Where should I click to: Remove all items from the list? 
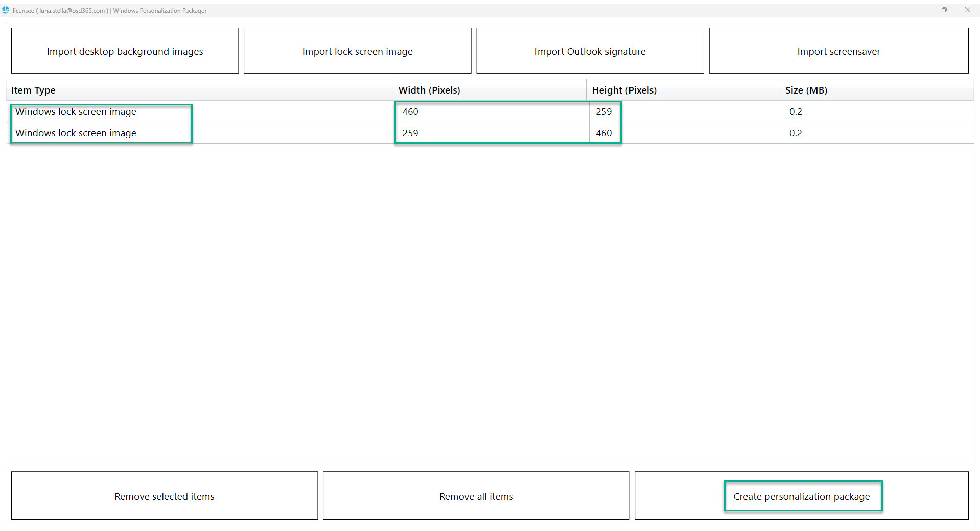476,496
